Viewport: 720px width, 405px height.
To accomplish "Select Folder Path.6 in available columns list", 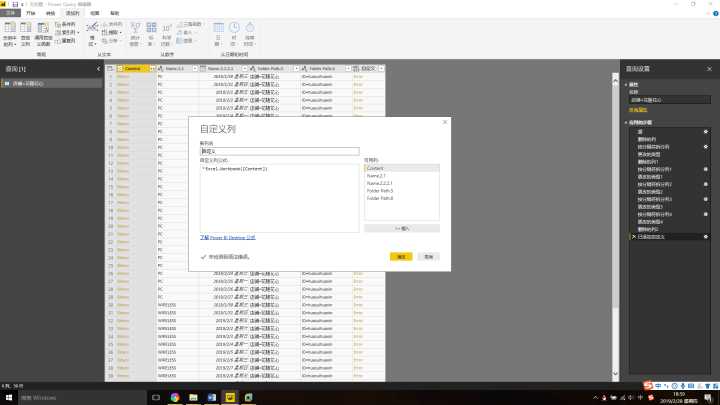I will tap(402, 198).
